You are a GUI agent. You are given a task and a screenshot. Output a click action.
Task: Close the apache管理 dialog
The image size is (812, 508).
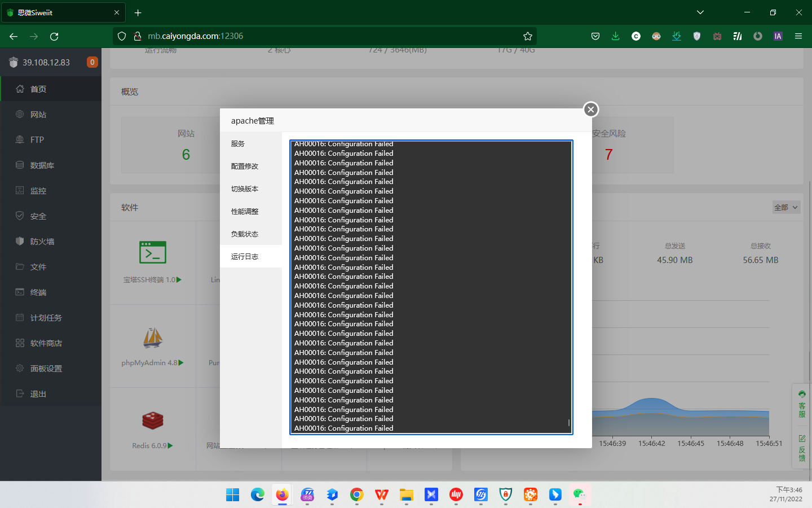(x=590, y=110)
